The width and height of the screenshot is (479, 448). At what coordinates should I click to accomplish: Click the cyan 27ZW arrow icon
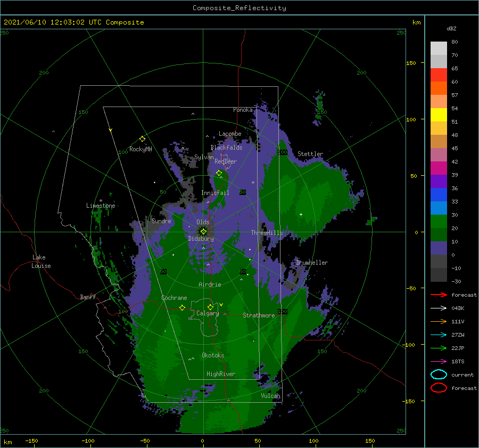[x=439, y=335]
